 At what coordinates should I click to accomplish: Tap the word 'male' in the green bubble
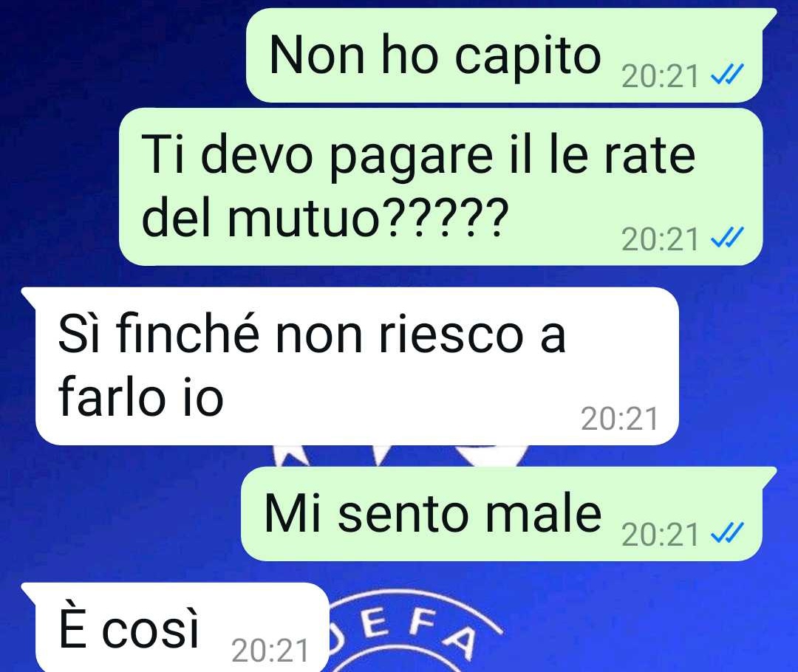tap(542, 514)
